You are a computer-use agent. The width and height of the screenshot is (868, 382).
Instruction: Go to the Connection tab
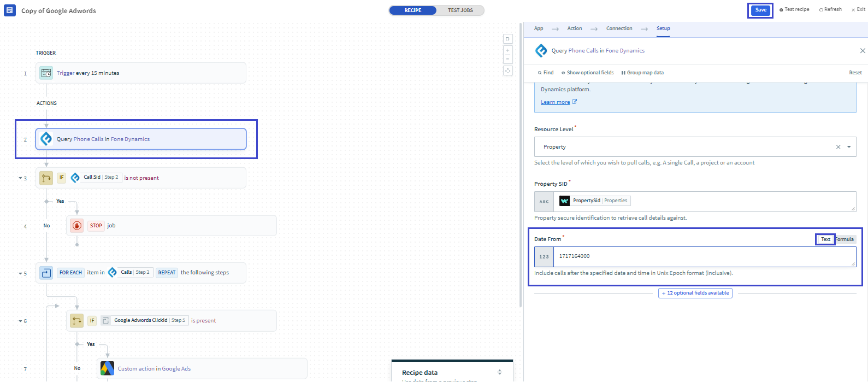coord(619,28)
